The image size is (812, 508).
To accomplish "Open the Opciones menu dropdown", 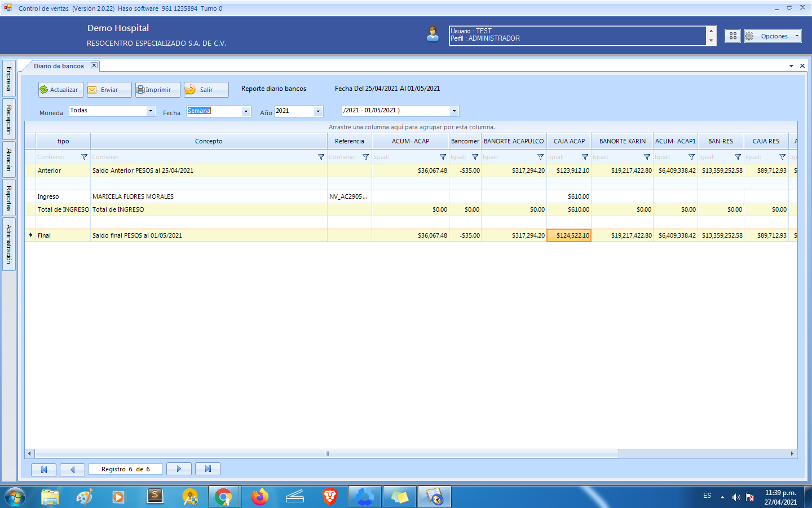I will tap(773, 36).
